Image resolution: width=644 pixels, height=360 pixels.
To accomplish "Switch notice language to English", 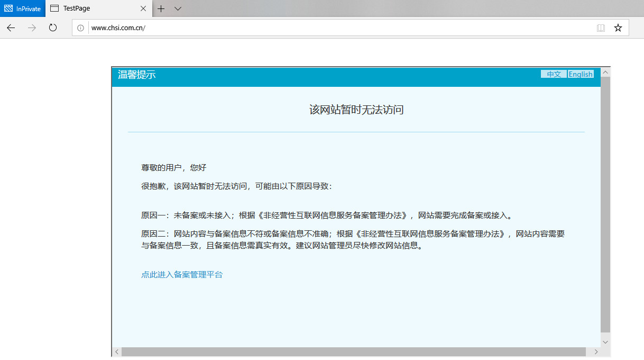I will click(581, 74).
